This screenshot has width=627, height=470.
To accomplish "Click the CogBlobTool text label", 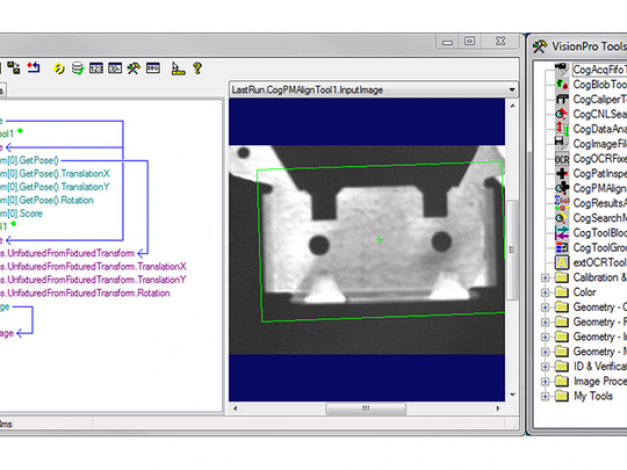I will pos(600,84).
